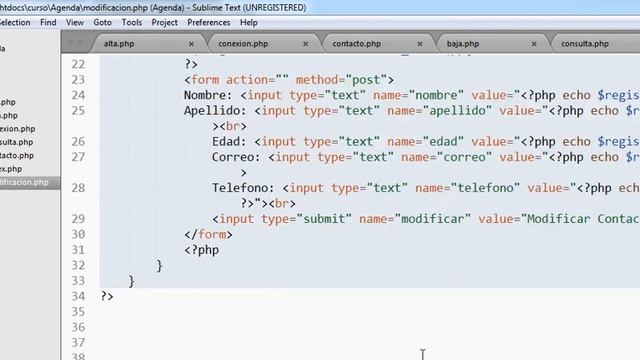
Task: Click the word Telefono: in the code
Action: point(243,188)
